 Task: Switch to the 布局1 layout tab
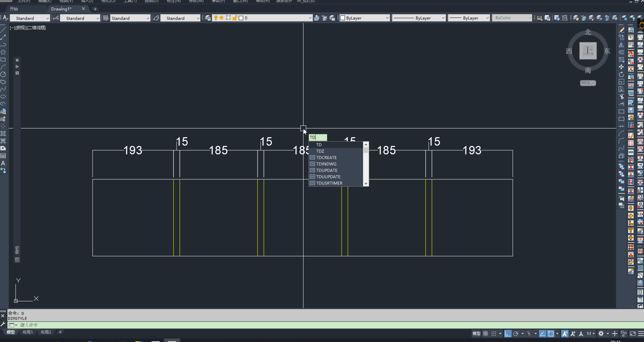point(27,332)
